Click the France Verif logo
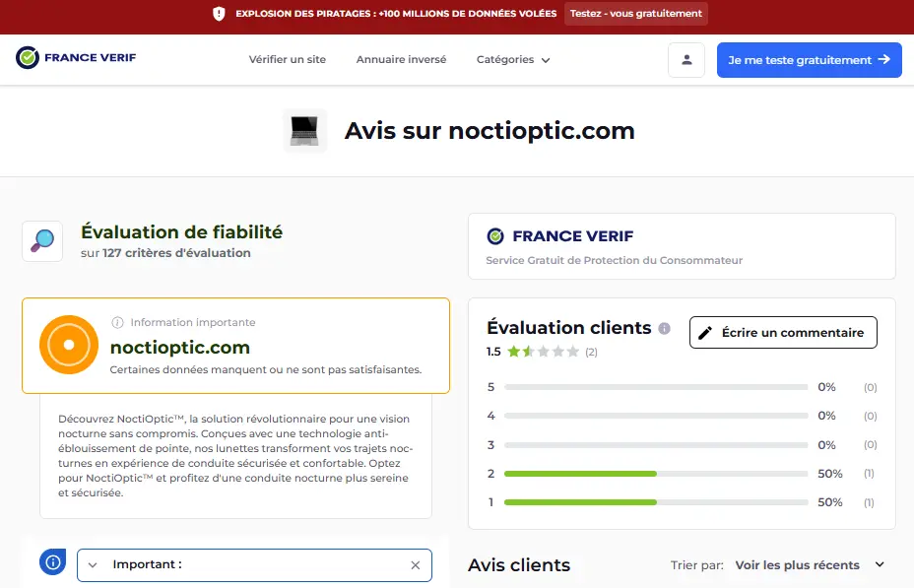914x588 pixels. [x=76, y=59]
